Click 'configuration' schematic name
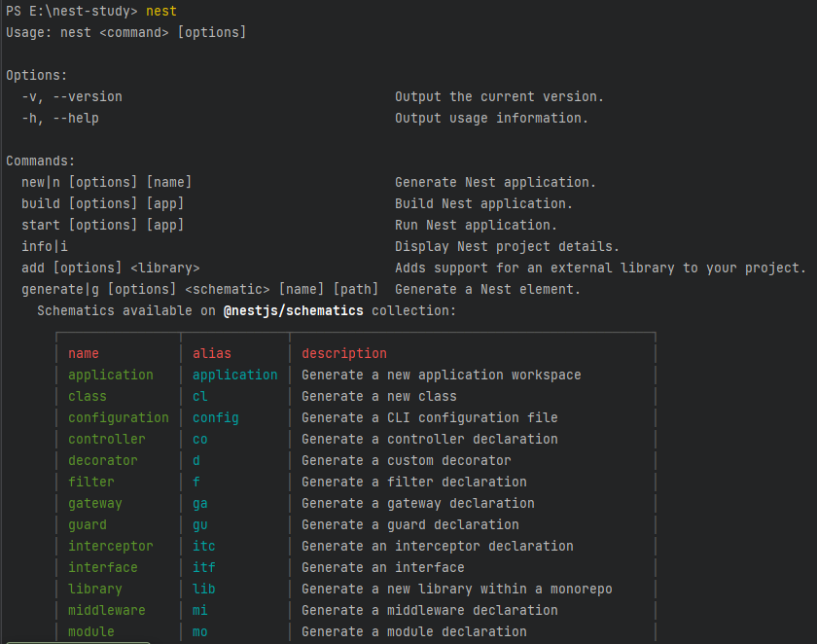The image size is (817, 644). (119, 417)
